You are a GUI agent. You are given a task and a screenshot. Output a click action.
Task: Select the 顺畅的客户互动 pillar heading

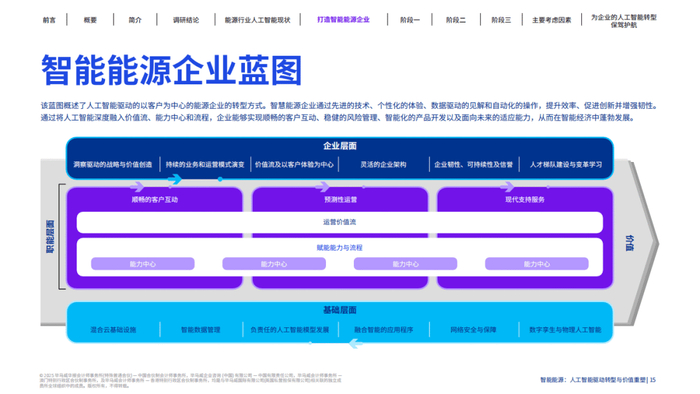click(x=154, y=199)
